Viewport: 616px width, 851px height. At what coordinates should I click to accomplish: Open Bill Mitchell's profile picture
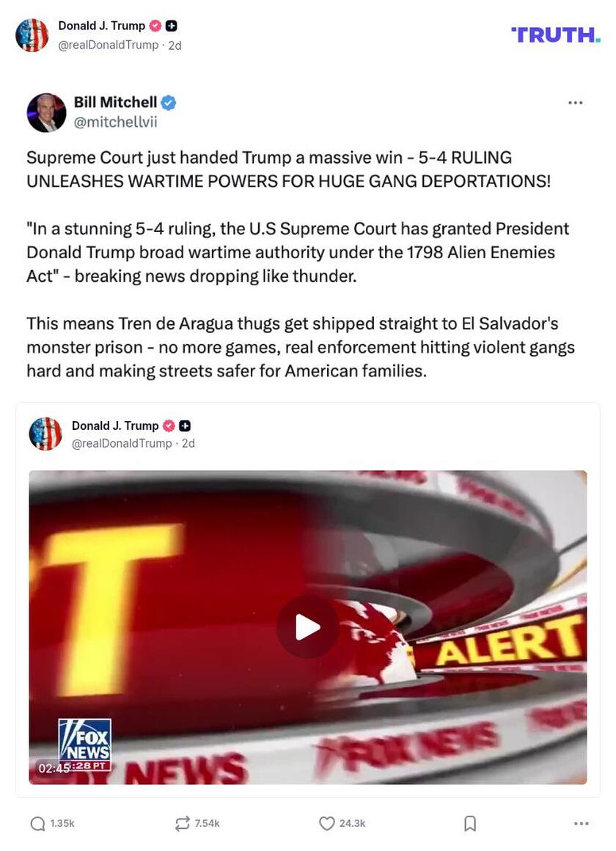[46, 112]
